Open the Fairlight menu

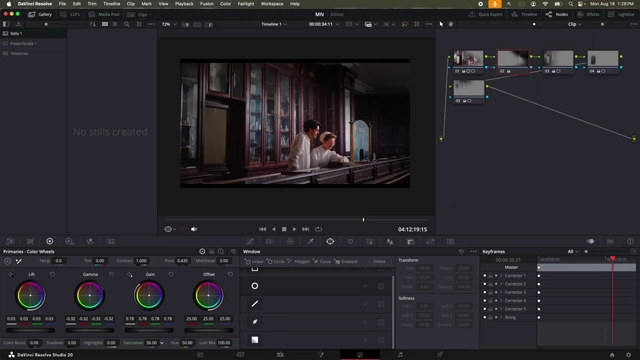point(246,4)
